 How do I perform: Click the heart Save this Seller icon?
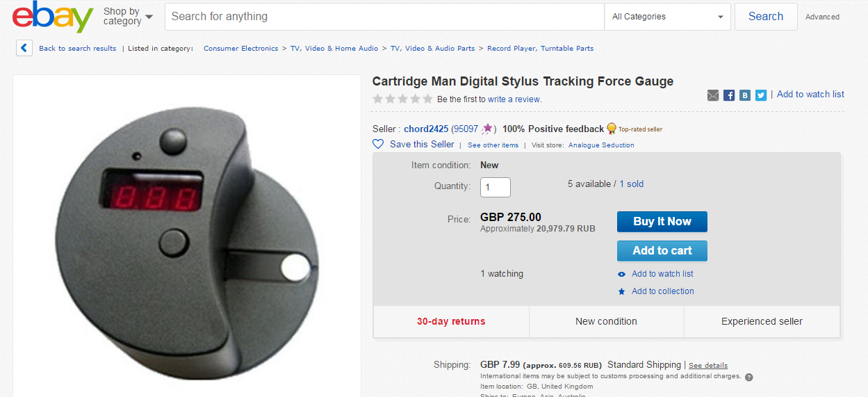[x=378, y=145]
